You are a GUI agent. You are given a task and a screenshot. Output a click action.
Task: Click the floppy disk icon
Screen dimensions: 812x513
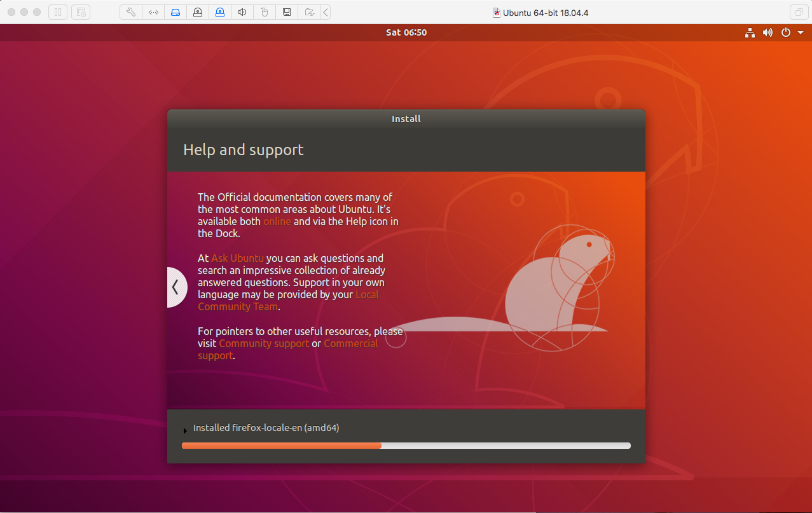[x=287, y=12]
